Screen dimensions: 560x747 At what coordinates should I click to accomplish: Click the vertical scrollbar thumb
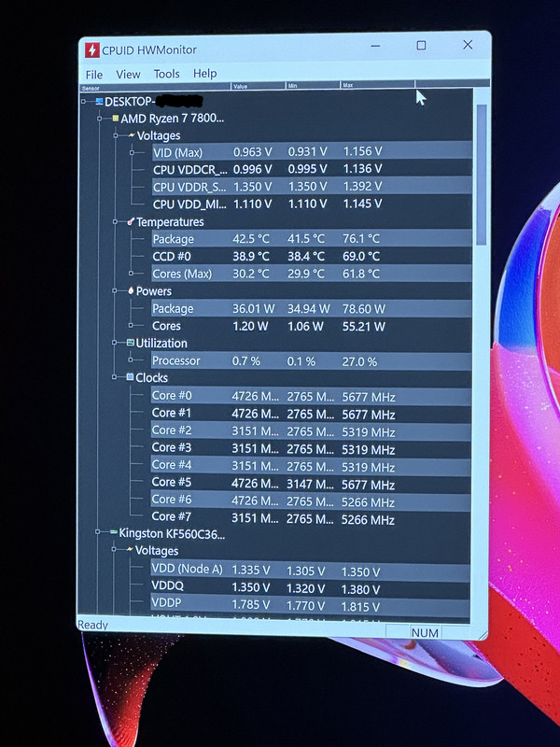pos(481,175)
